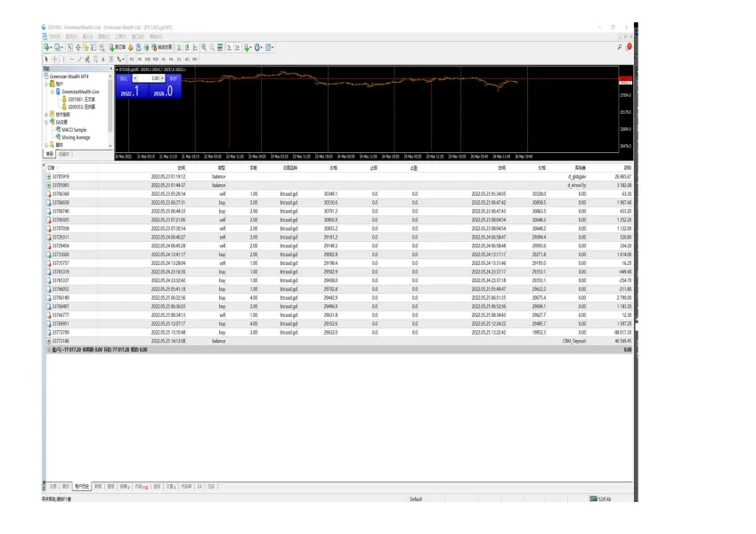Open the Periods clock dropdown
756x534 pixels.
pos(257,47)
